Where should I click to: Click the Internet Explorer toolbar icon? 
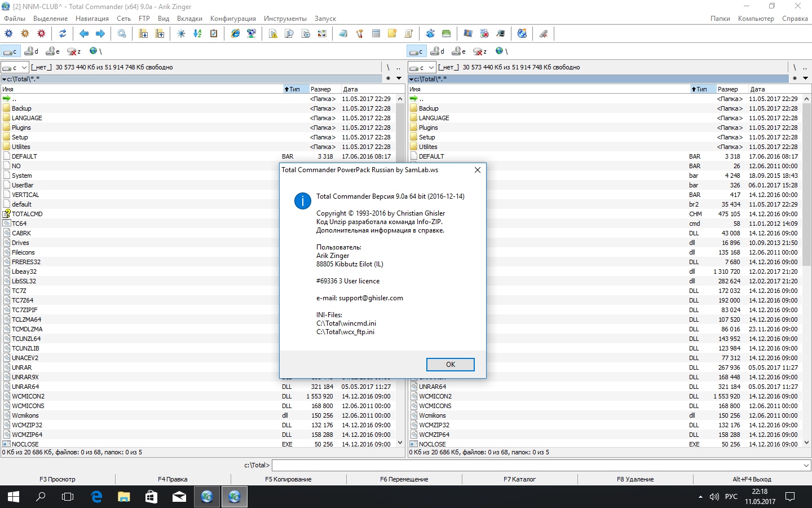pos(236,34)
